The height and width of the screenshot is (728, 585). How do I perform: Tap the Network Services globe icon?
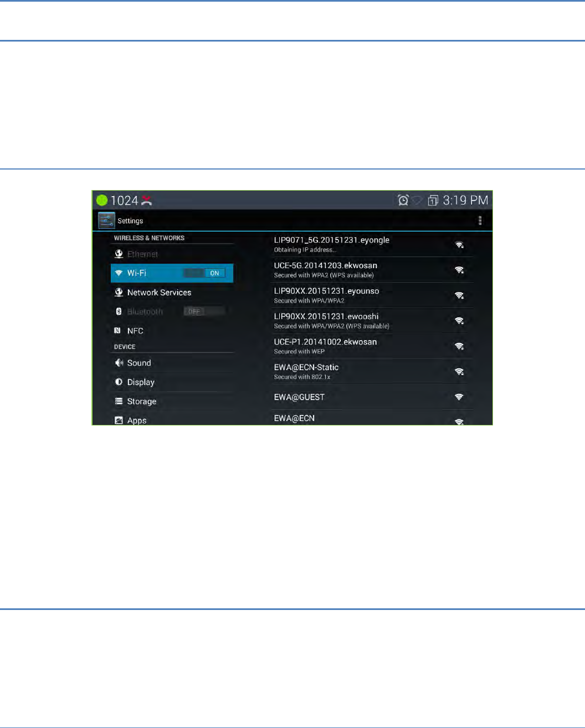[119, 292]
